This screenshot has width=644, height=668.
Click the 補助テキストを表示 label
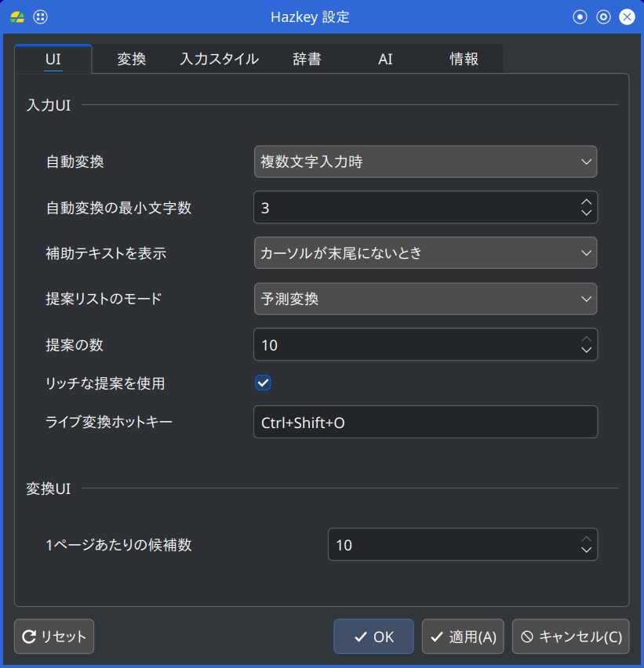[106, 253]
